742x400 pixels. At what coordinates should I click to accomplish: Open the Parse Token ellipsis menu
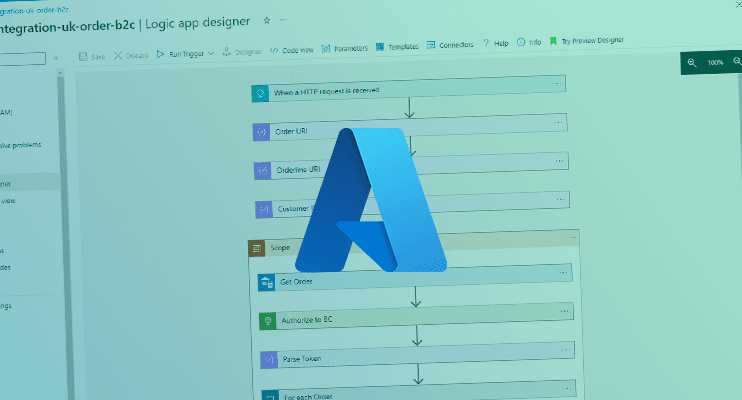pyautogui.click(x=565, y=350)
